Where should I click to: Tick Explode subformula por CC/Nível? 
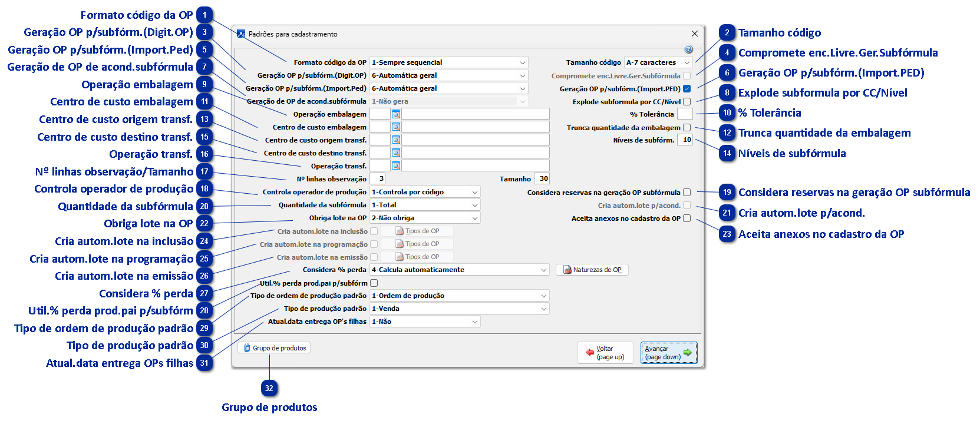687,102
